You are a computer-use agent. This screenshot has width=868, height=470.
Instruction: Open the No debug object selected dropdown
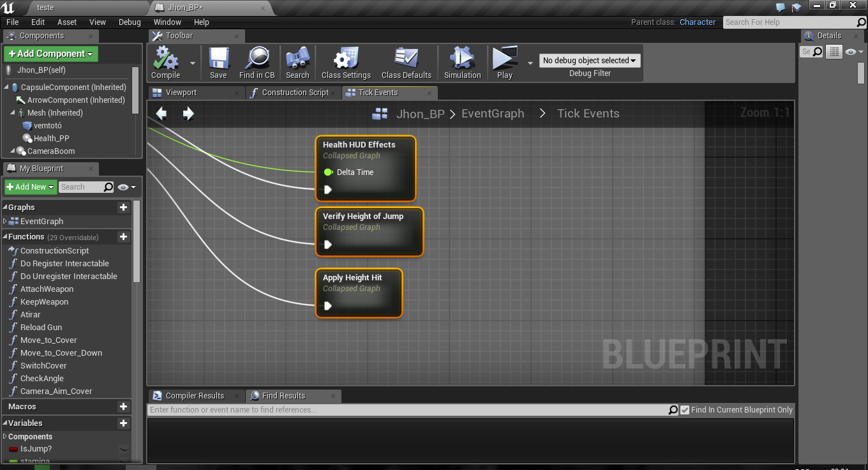point(588,61)
